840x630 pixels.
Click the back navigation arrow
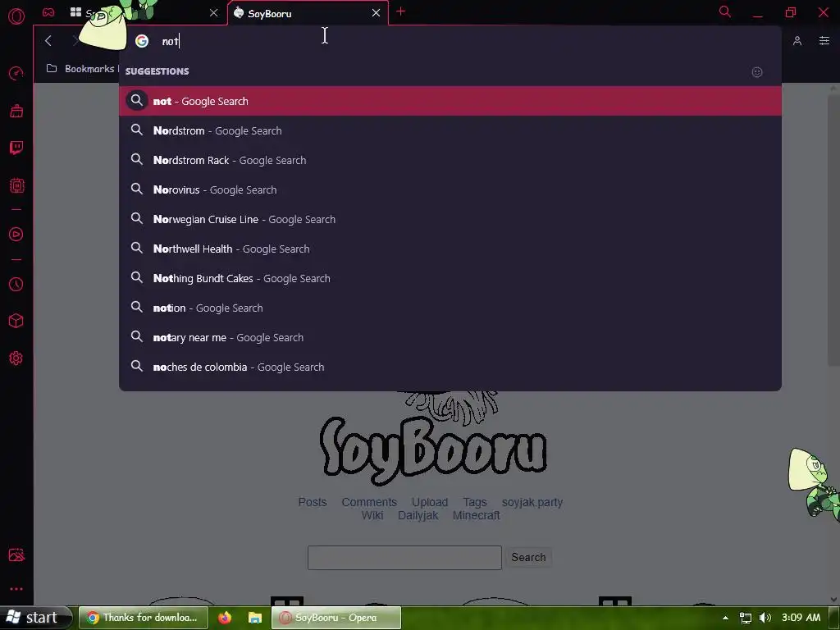(48, 41)
